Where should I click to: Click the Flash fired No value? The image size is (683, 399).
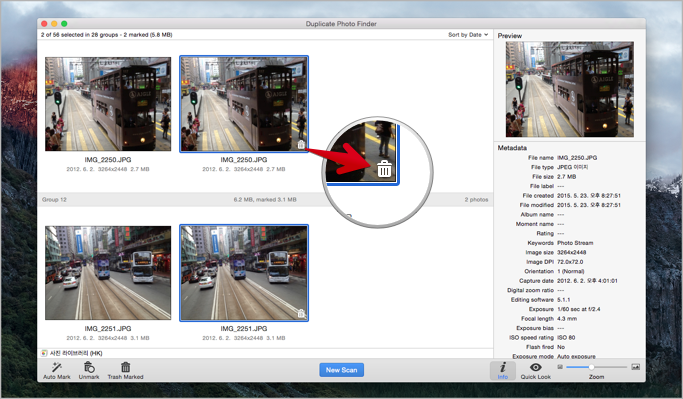[561, 347]
